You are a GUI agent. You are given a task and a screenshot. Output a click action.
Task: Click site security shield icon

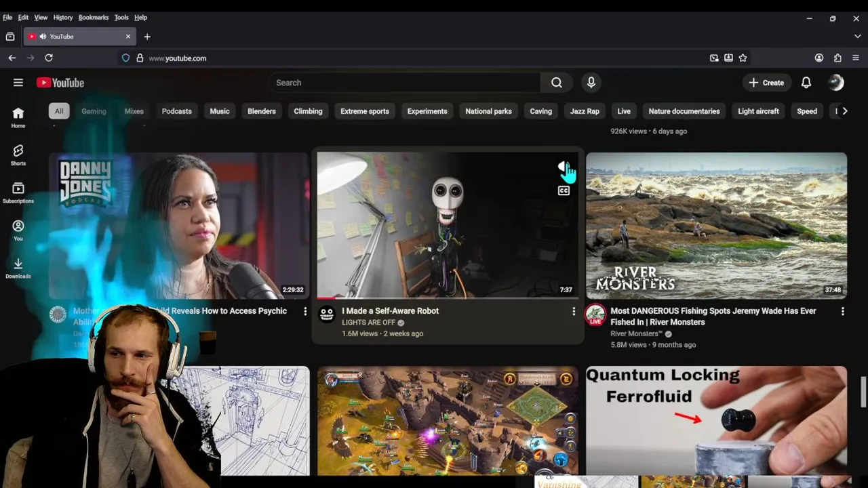pos(125,58)
